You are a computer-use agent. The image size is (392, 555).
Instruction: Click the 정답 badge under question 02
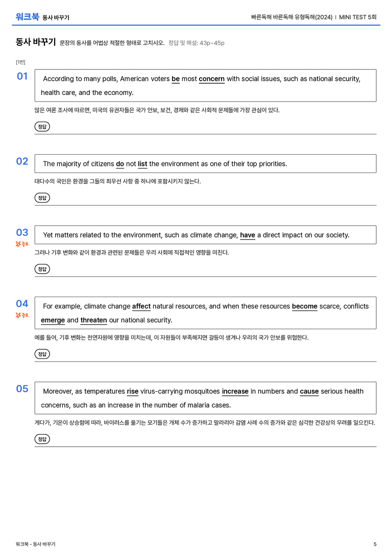[x=42, y=198]
